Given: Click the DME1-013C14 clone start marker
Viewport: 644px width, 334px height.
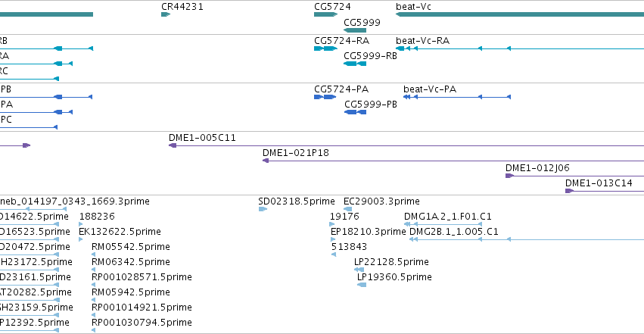Looking at the screenshot, I should click(569, 191).
